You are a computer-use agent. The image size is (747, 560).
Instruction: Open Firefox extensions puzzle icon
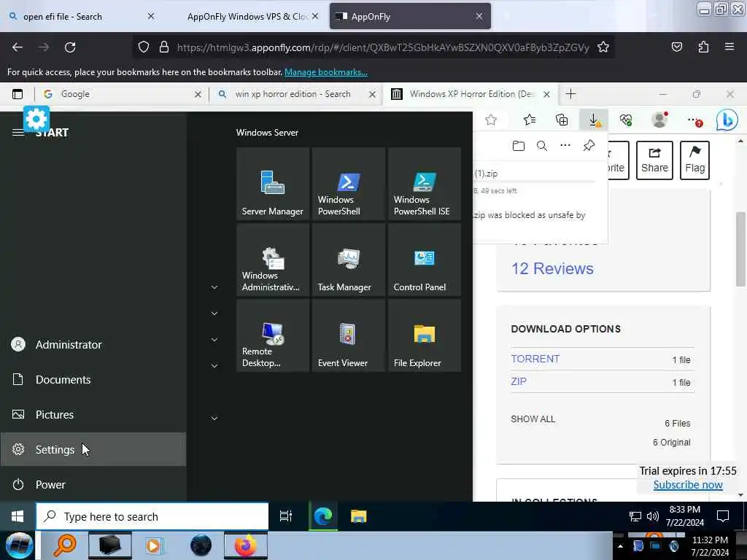coord(703,47)
